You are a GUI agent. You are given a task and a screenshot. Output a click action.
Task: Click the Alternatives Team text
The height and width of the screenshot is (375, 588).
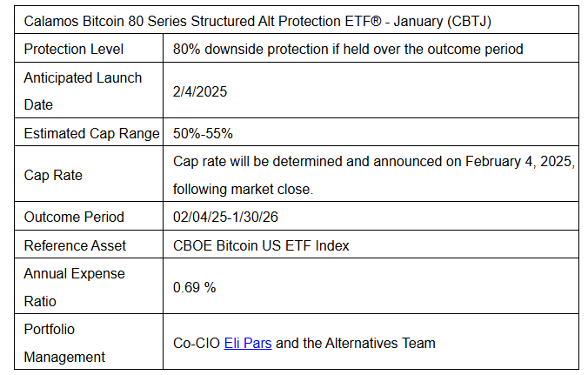pyautogui.click(x=380, y=343)
